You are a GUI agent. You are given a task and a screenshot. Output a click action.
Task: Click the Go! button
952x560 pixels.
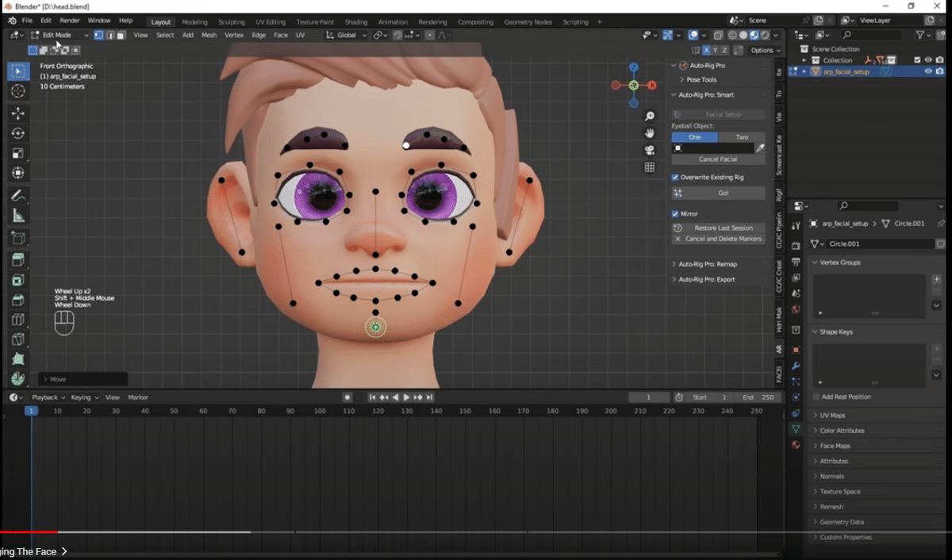[719, 193]
